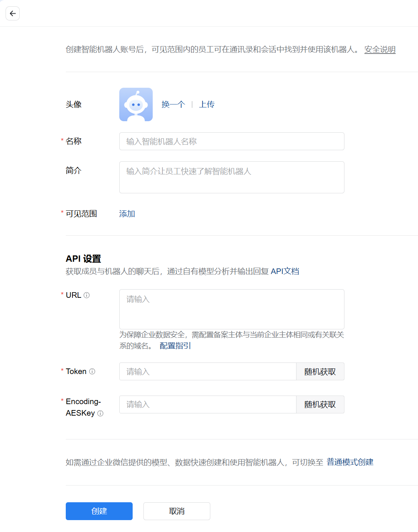The image size is (418, 532).
Task: Click 上传 to upload avatar
Action: point(207,104)
